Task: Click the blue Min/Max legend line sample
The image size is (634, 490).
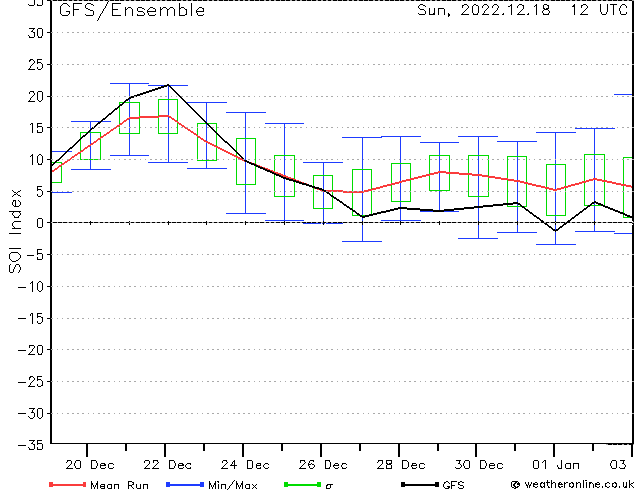Action: 185,484
